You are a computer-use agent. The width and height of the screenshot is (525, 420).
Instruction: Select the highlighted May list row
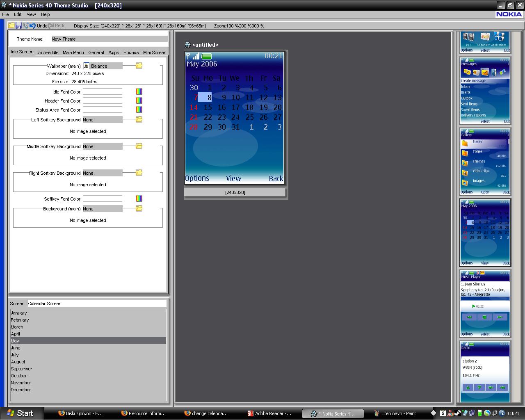88,341
